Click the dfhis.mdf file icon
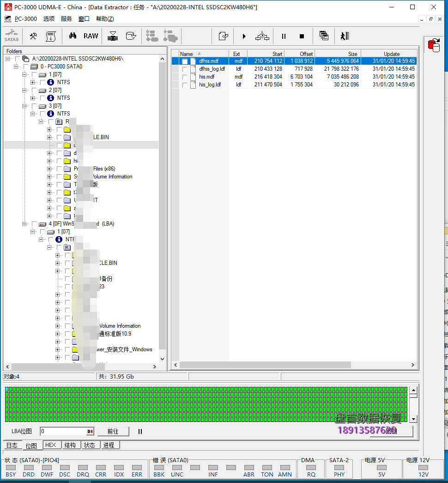The width and height of the screenshot is (448, 483). [193, 61]
